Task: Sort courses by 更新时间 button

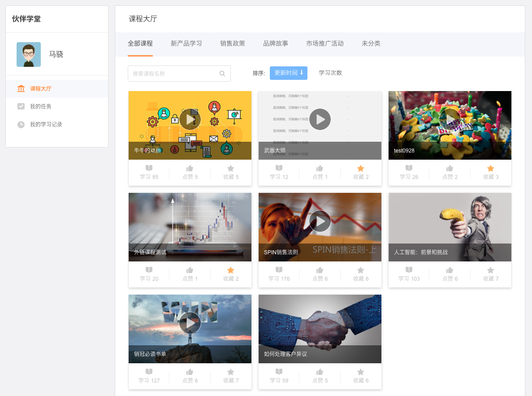Action: (x=288, y=73)
